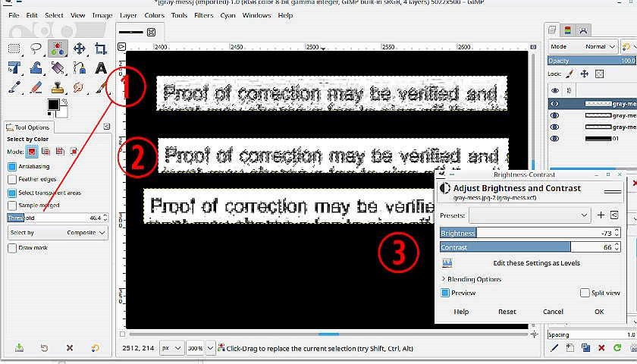Set selection mode to Subtract
Viewport: 637px width, 364px height.
point(60,152)
